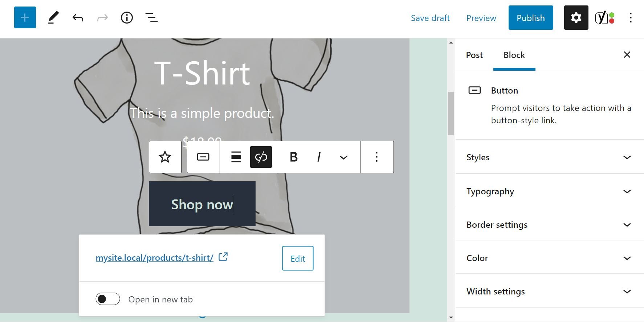
Task: Switch to the Post tab
Action: 474,55
